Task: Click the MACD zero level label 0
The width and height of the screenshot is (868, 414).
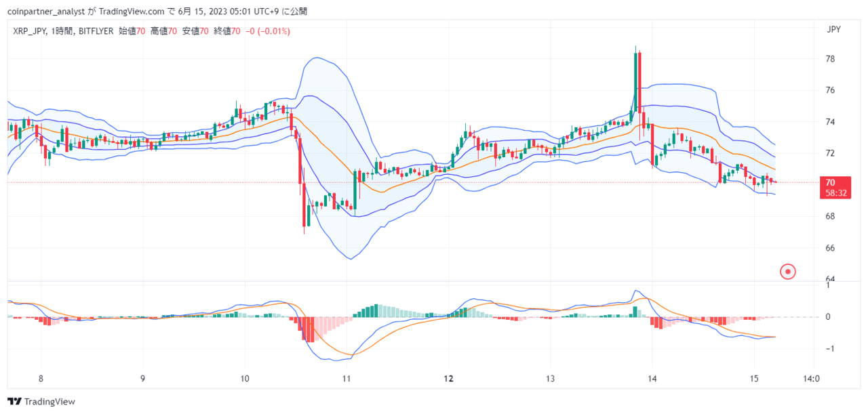Action: (829, 317)
